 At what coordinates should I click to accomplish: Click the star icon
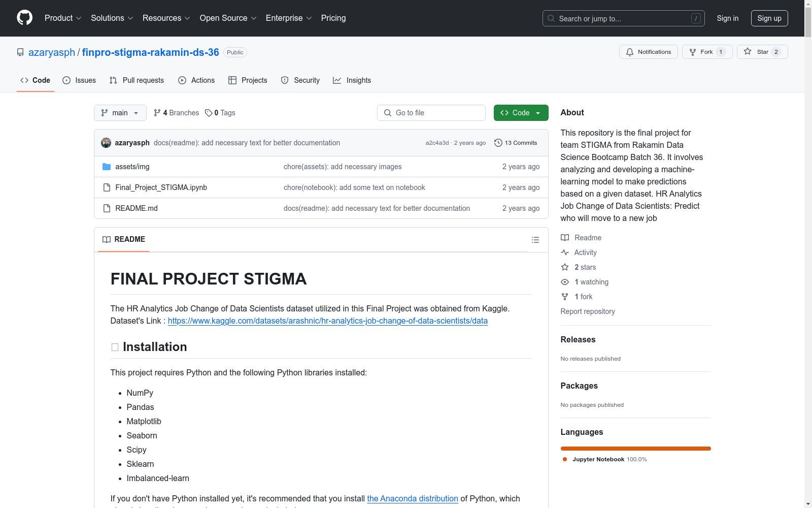(x=748, y=51)
